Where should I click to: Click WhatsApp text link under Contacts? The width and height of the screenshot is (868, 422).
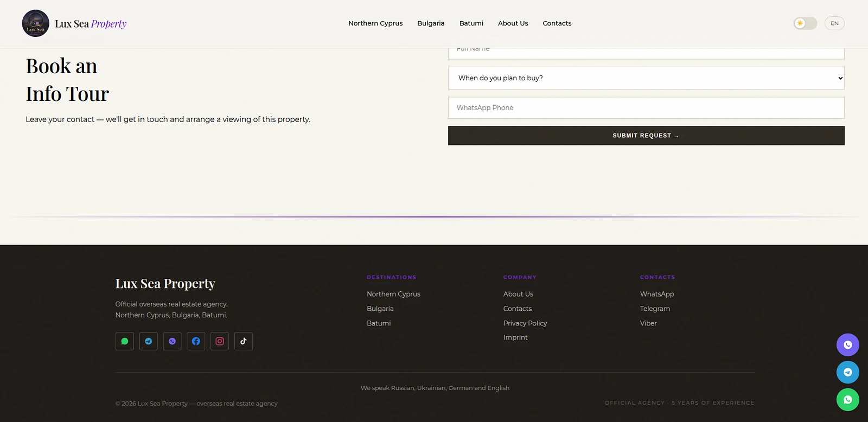coord(657,294)
